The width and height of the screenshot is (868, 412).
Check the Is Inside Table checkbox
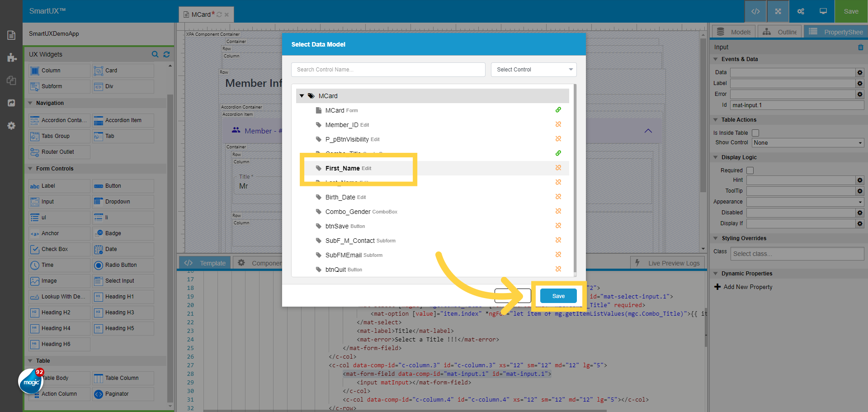pyautogui.click(x=755, y=133)
